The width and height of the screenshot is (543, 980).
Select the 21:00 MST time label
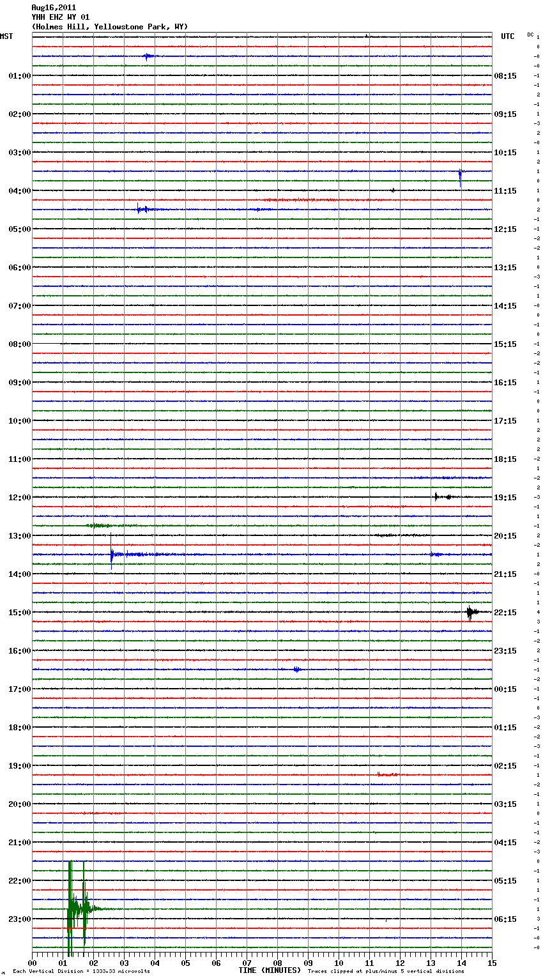coord(20,843)
